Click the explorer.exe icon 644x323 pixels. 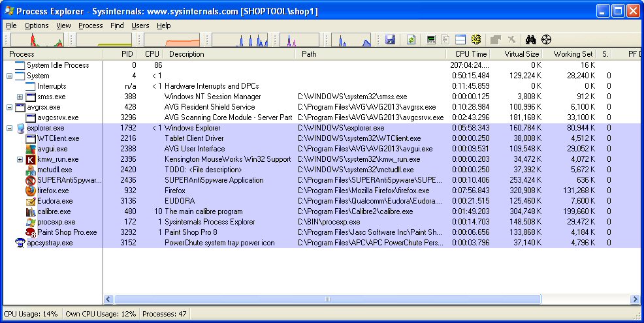point(20,128)
